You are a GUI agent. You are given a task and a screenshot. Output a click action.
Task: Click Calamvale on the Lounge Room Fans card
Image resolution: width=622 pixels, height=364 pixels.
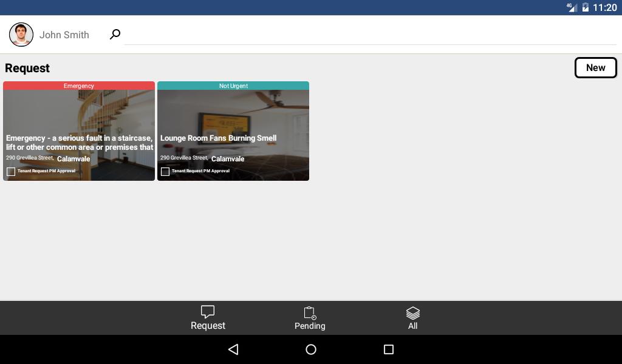coord(228,159)
